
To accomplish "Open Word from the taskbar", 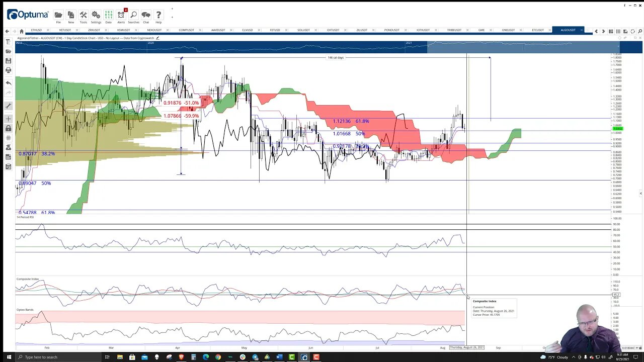I will (x=279, y=357).
